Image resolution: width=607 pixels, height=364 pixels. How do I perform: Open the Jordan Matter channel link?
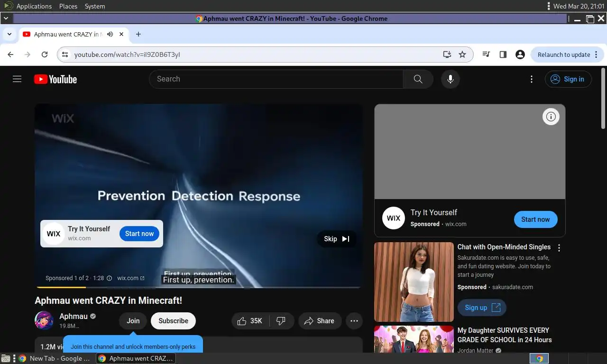point(476,351)
